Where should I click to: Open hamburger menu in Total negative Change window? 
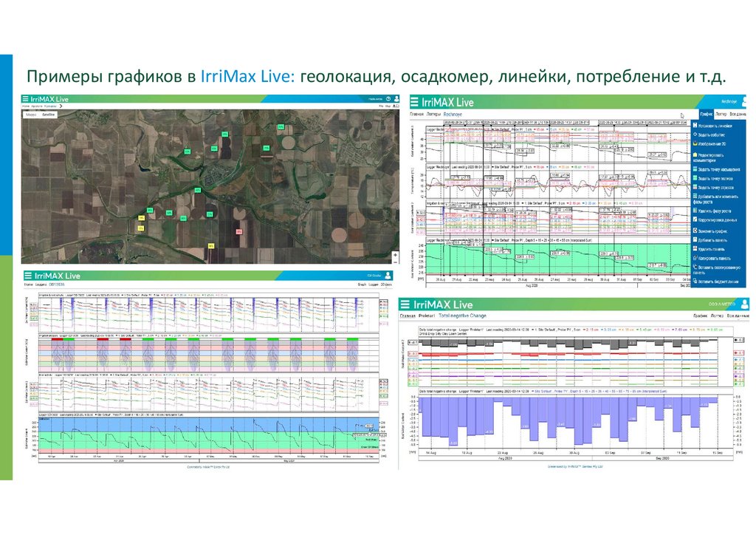tap(405, 304)
